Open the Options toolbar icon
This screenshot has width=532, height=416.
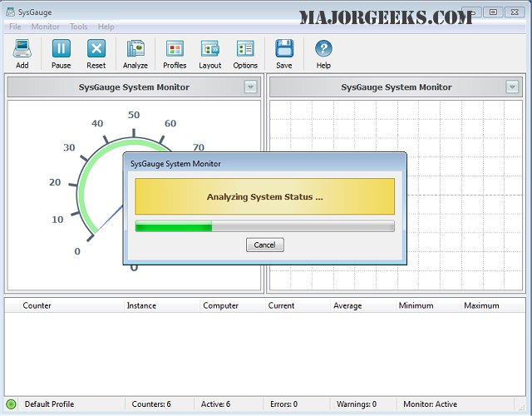pyautogui.click(x=245, y=48)
